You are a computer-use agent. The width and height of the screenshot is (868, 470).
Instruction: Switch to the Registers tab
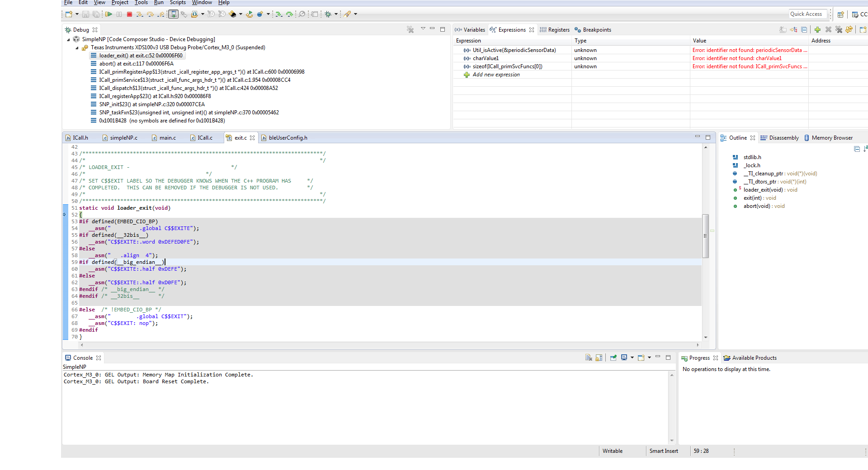pos(554,30)
